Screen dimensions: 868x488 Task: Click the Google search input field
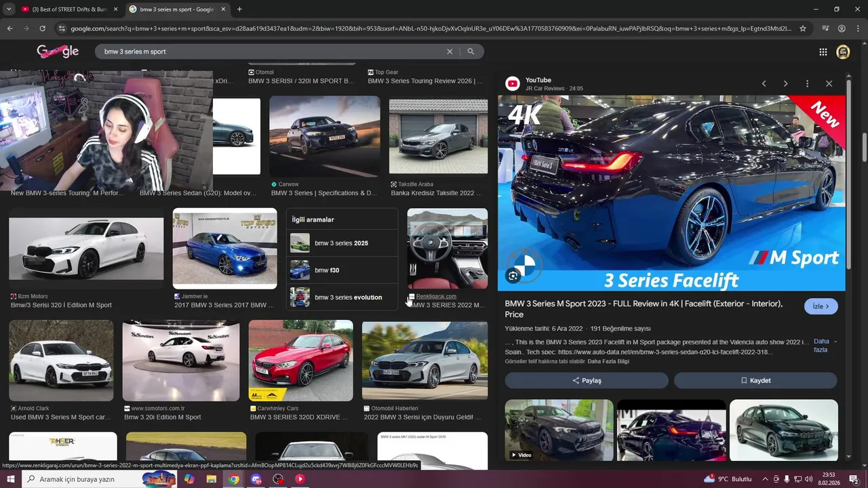[271, 52]
